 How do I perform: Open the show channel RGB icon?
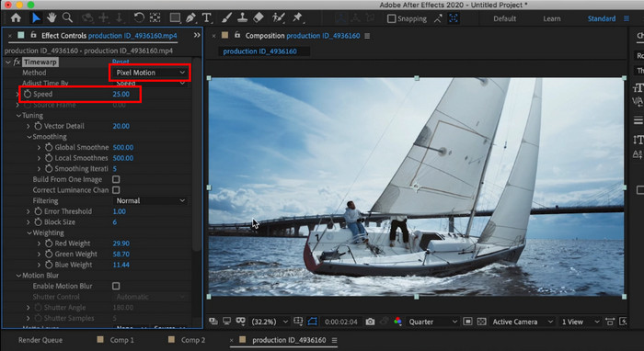(x=397, y=322)
